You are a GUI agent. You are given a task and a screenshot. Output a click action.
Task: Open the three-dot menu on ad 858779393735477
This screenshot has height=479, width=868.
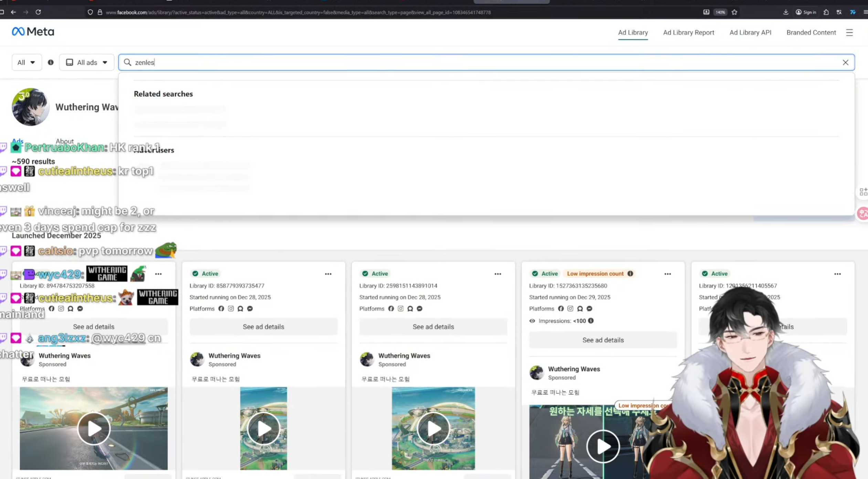tap(328, 274)
